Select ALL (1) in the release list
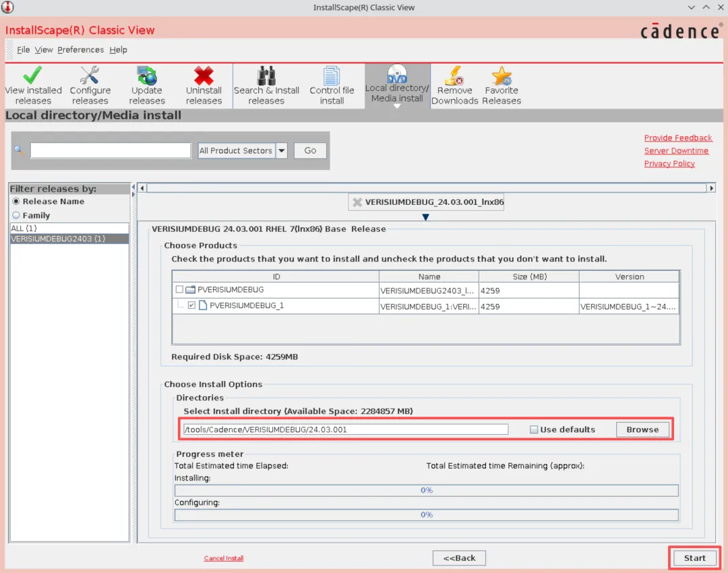 pos(69,228)
